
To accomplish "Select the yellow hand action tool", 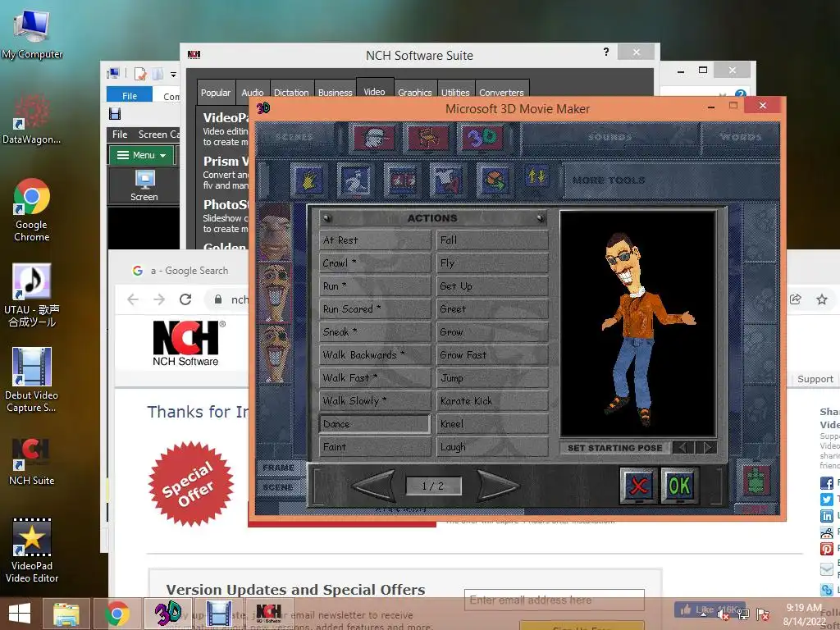I will point(308,180).
